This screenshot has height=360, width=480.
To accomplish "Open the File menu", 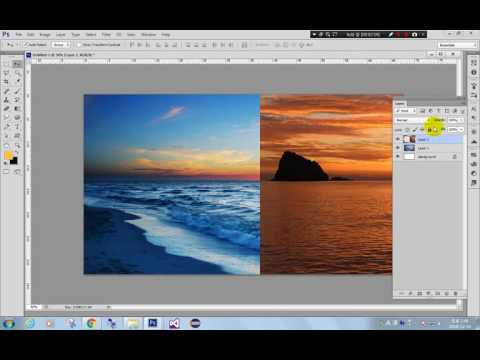I will pyautogui.click(x=19, y=34).
